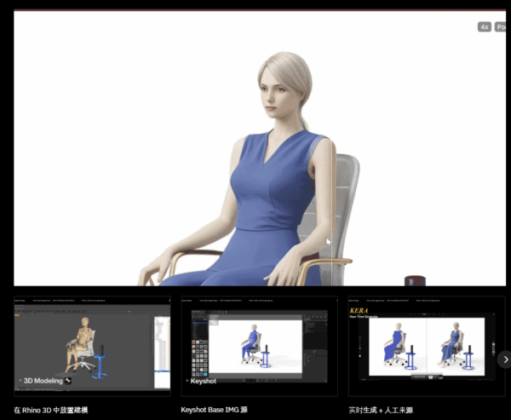Click the caption 在 Rhino 3D 中放置建模
Image resolution: width=511 pixels, height=420 pixels.
51,411
